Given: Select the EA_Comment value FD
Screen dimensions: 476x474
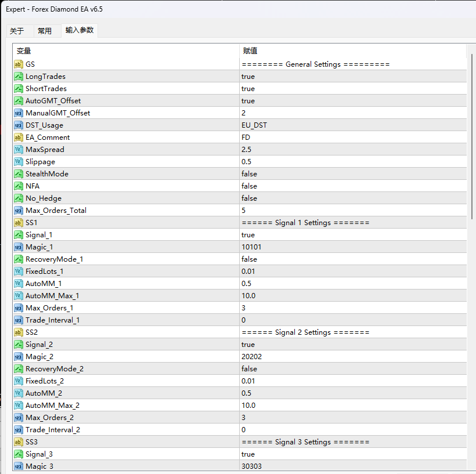Looking at the screenshot, I should coord(246,138).
